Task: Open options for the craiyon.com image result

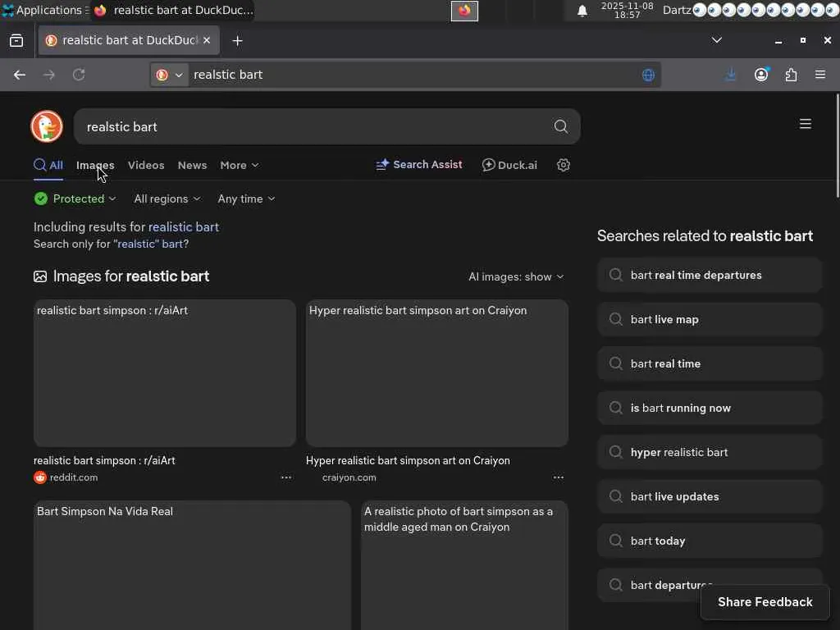Action: pyautogui.click(x=558, y=477)
